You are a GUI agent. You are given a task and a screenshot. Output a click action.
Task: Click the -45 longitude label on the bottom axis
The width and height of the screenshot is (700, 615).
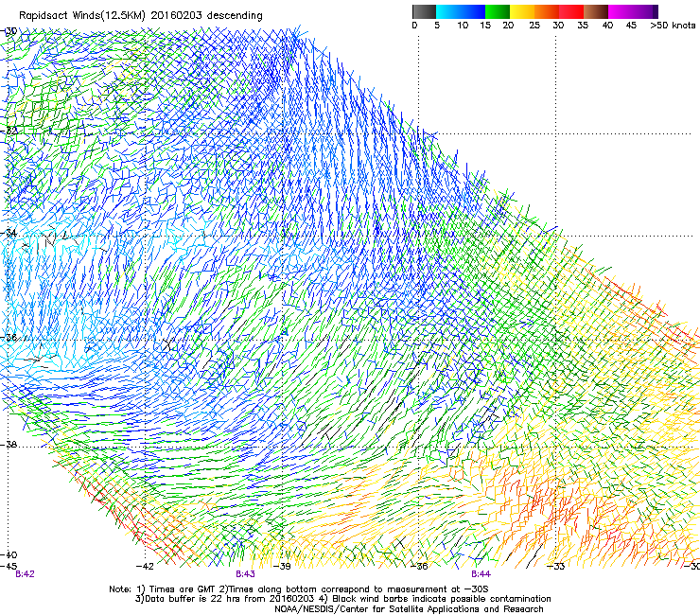9,566
